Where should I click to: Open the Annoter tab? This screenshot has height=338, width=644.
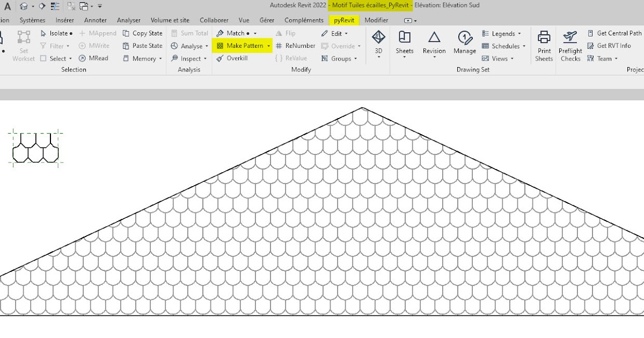pyautogui.click(x=95, y=20)
